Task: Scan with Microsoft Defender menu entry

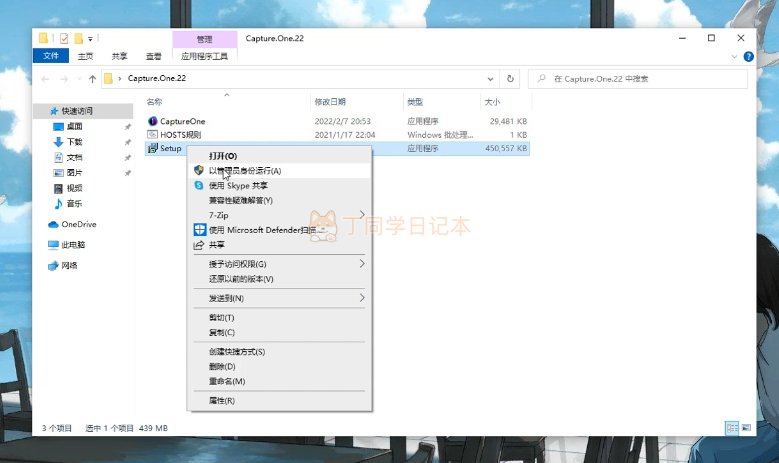Action: [x=279, y=230]
